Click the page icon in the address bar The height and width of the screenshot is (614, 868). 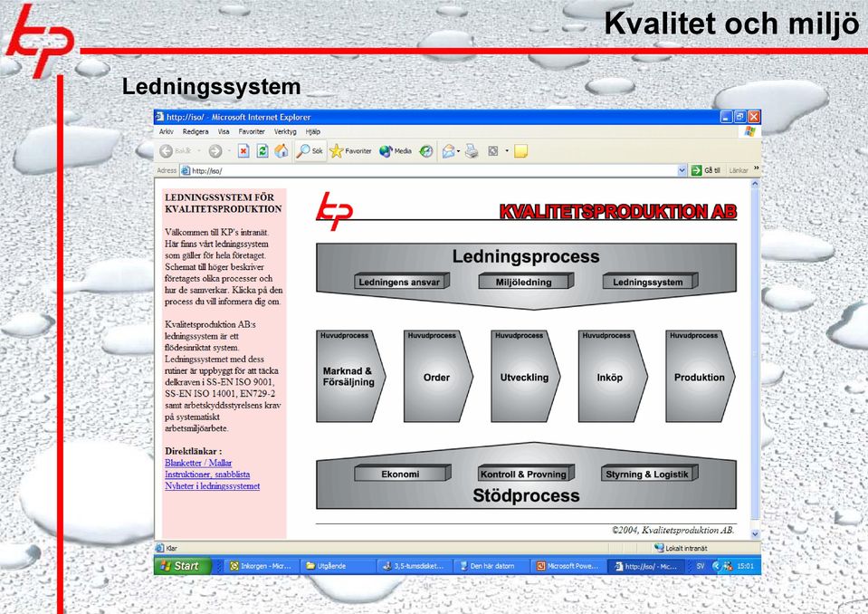pos(186,170)
